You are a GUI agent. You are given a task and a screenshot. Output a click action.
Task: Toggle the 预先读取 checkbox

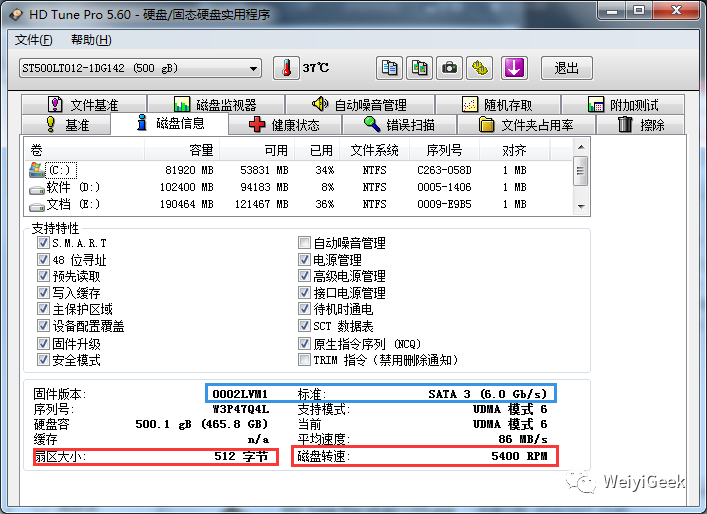tap(43, 275)
